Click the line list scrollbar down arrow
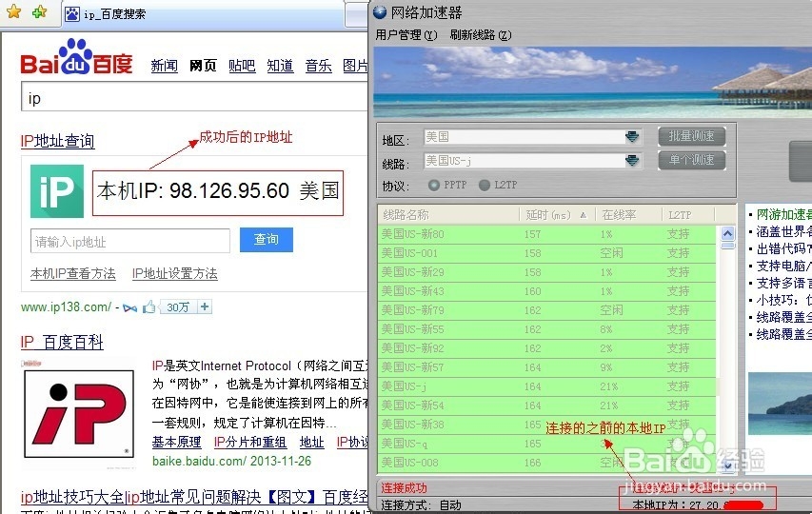 727,465
